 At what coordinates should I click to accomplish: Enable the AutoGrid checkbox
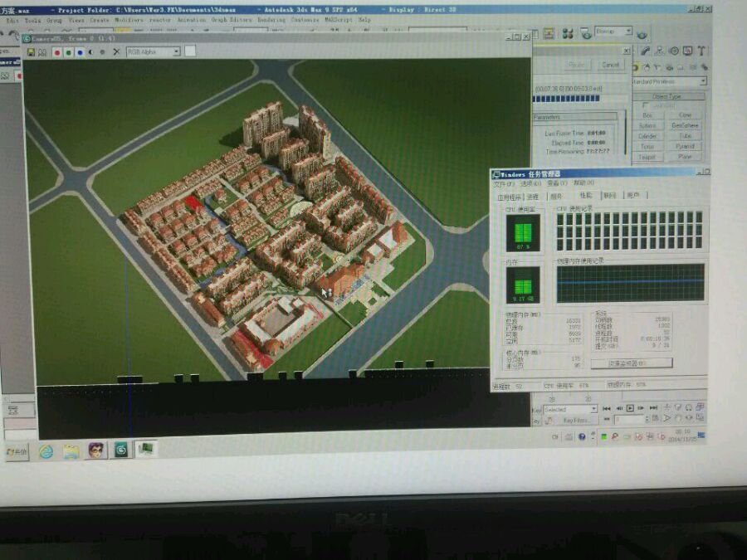[x=646, y=105]
